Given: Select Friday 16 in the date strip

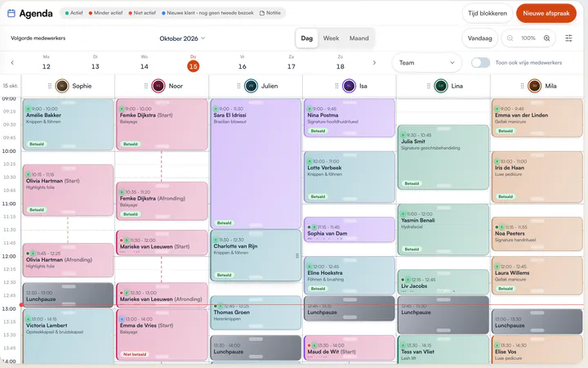Looking at the screenshot, I should coord(243,63).
